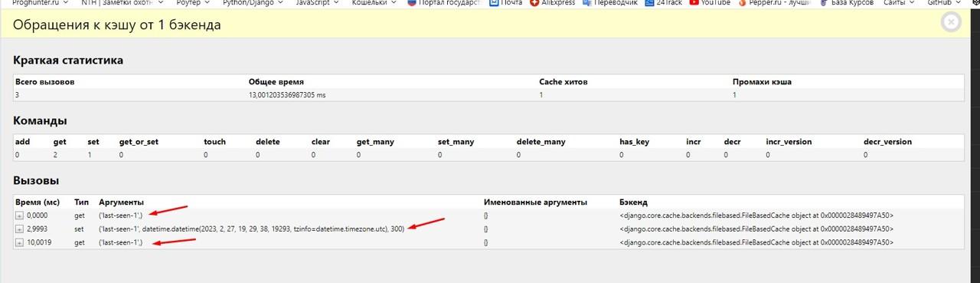Expand the 10,0019 ms get call row

pos(19,242)
